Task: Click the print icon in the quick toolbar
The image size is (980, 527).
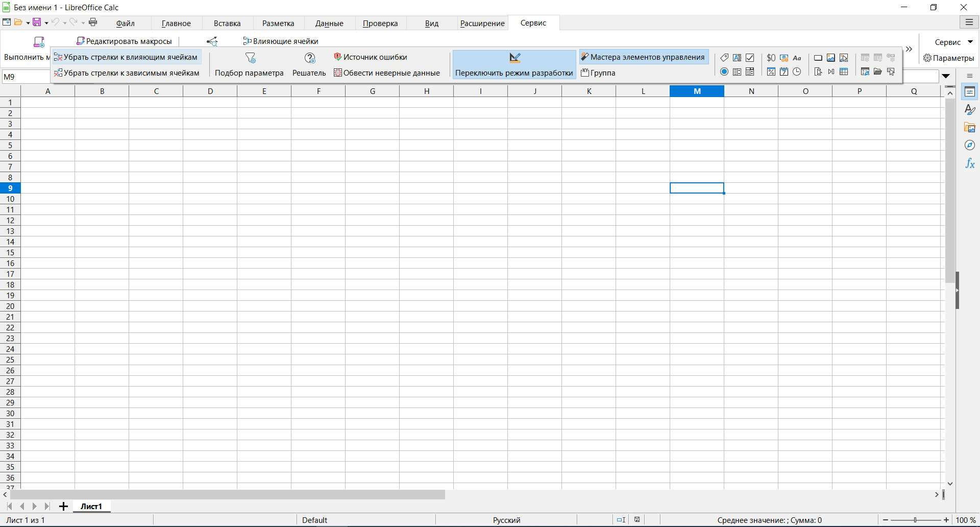Action: pyautogui.click(x=93, y=22)
